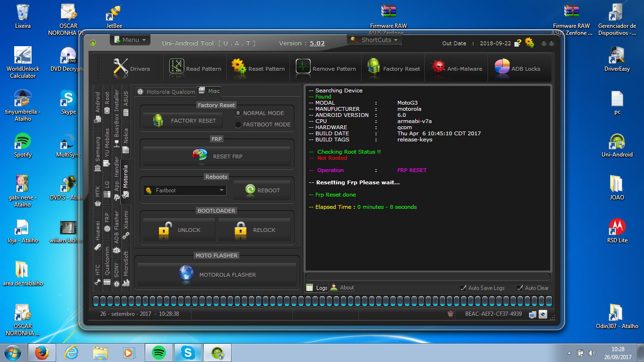Open the RSD Lite desktop shortcut
Screen dimensions: 644x362
[x=617, y=231]
